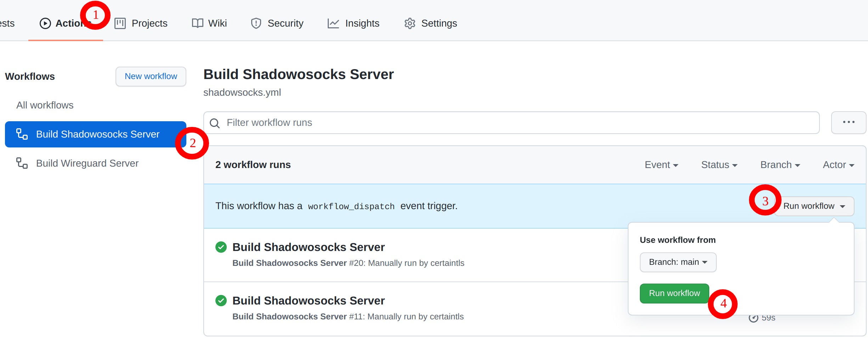Select Build Shadowosocks Server in sidebar
Screen dimensions: 868x341
pyautogui.click(x=96, y=134)
